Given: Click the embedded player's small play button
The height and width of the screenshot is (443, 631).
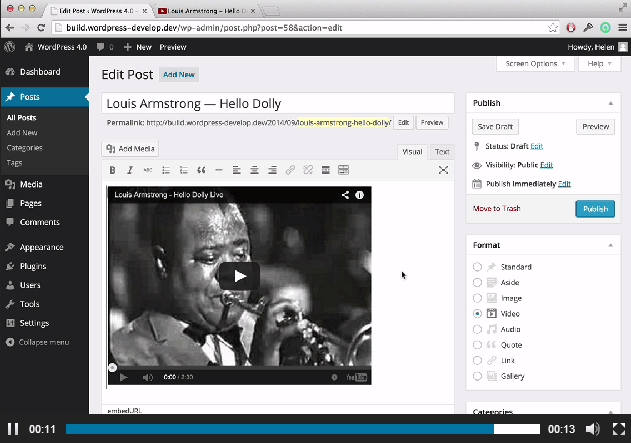Looking at the screenshot, I should point(124,377).
